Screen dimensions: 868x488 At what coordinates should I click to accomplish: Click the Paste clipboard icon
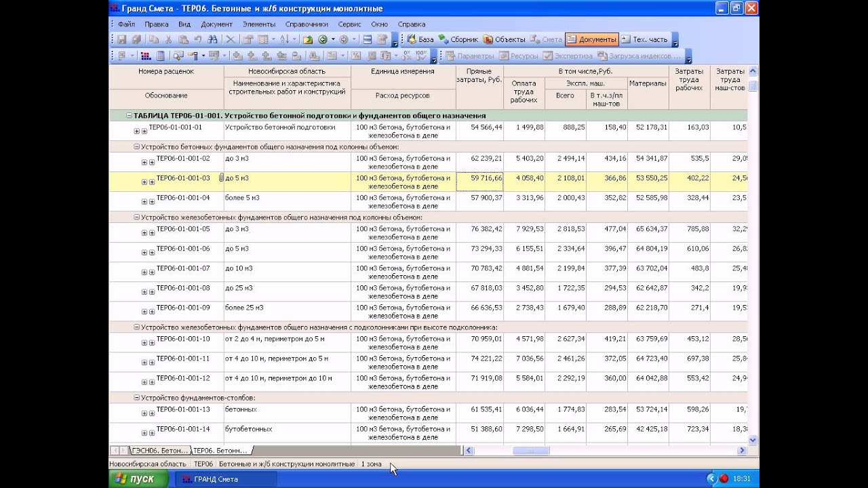[x=183, y=39]
